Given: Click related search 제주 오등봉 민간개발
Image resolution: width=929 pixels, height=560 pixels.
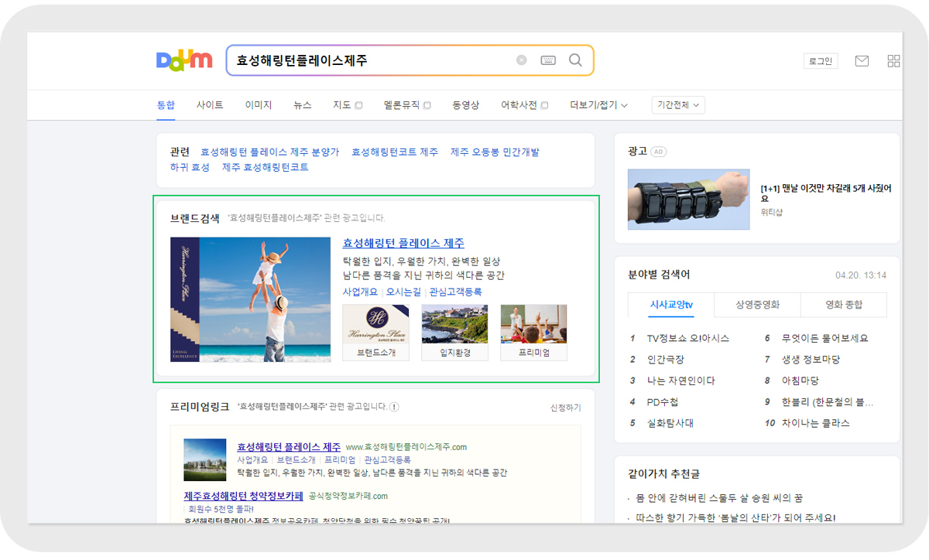Looking at the screenshot, I should tap(495, 152).
